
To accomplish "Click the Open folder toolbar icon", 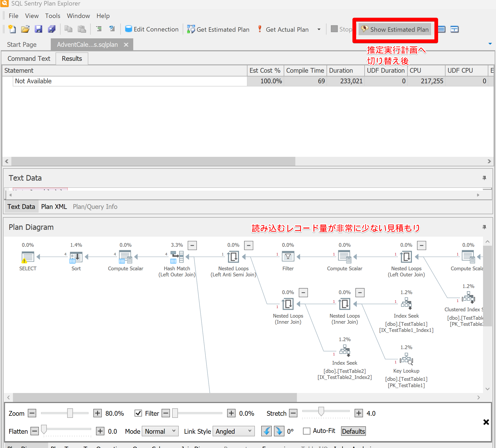I will [25, 29].
